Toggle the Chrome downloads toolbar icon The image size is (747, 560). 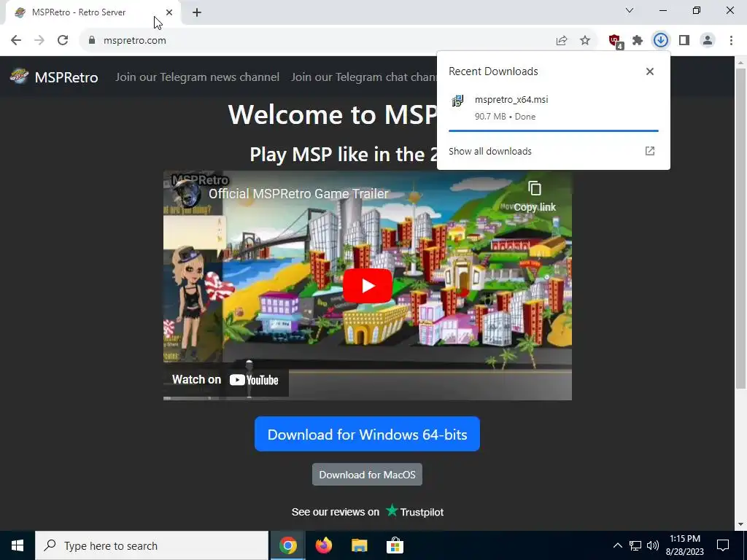pos(660,41)
